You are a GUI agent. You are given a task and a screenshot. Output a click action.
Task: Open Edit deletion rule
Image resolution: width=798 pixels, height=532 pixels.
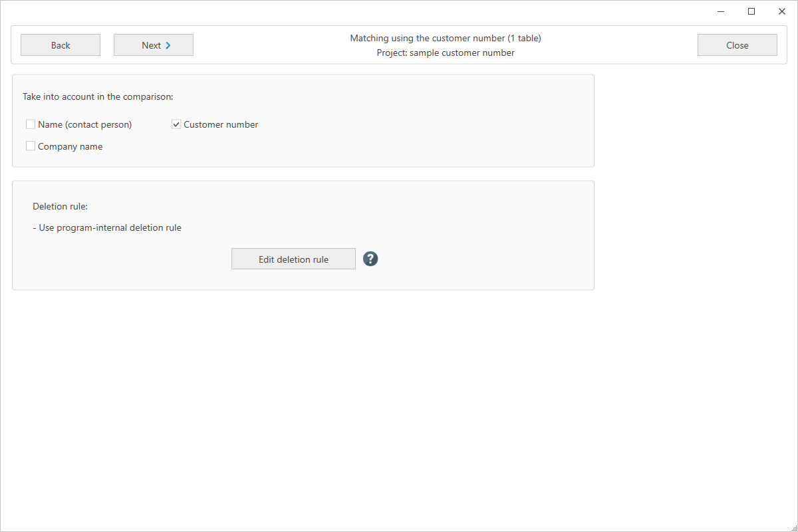tap(293, 259)
